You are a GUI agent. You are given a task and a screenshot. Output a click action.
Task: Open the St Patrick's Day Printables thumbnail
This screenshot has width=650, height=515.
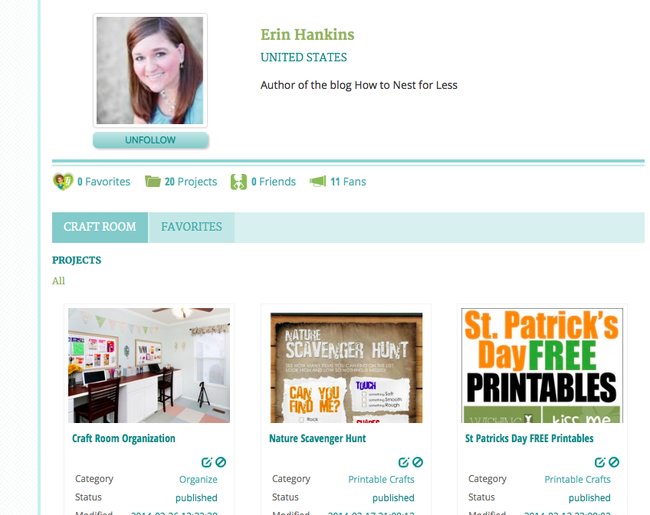542,365
